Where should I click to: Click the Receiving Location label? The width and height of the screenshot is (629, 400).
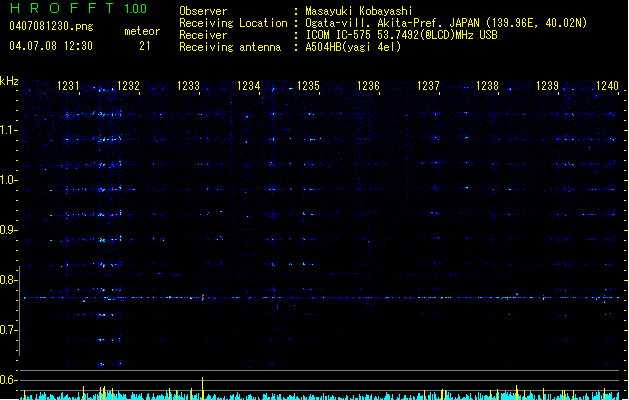233,23
